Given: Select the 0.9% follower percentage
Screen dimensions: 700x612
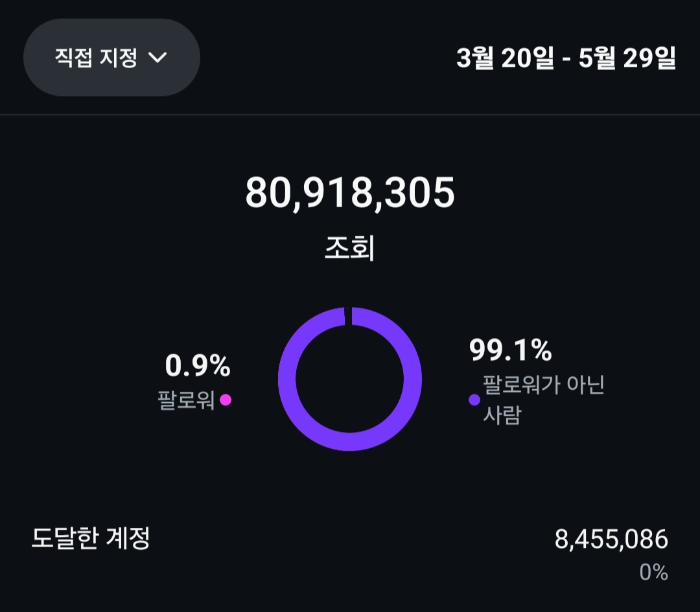Looking at the screenshot, I should click(198, 367).
